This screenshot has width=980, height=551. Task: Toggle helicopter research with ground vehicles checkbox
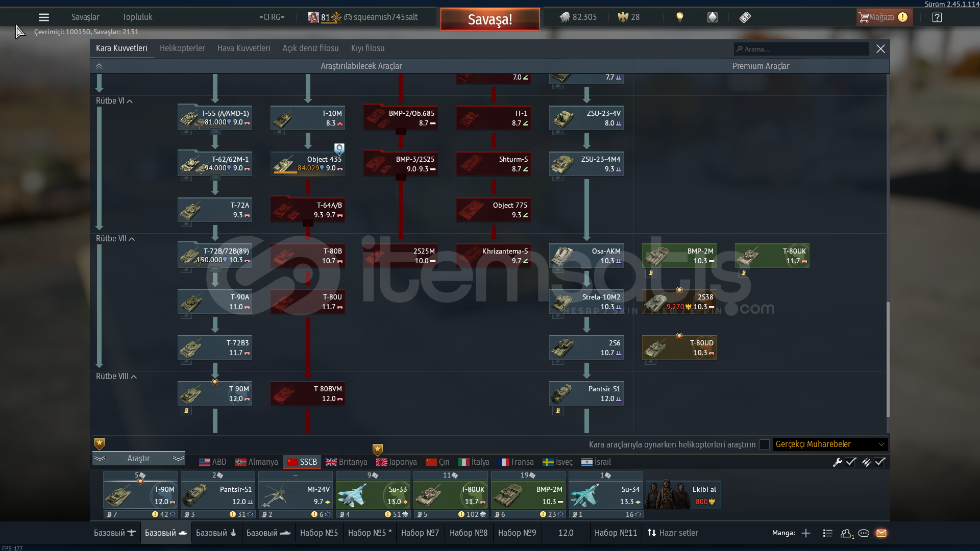click(x=764, y=444)
